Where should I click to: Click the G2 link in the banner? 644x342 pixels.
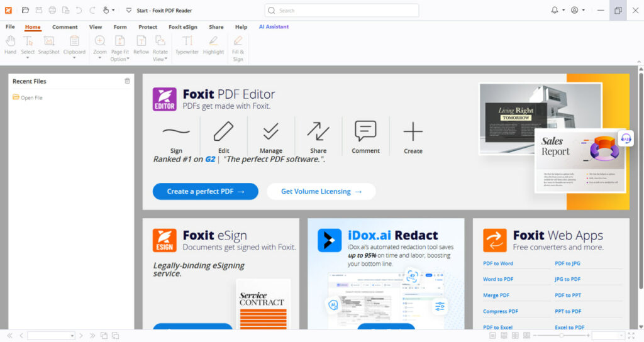[210, 159]
